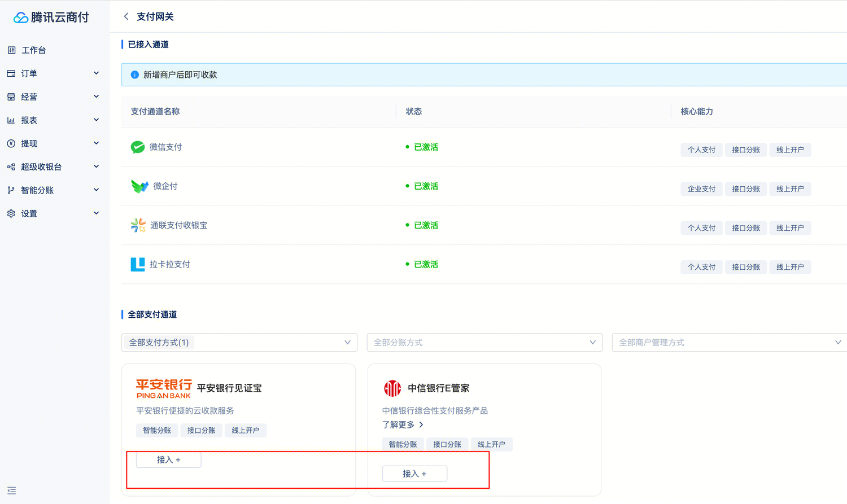Click 接入 + for 中信银行E管家
The width and height of the screenshot is (847, 504).
[x=414, y=474]
